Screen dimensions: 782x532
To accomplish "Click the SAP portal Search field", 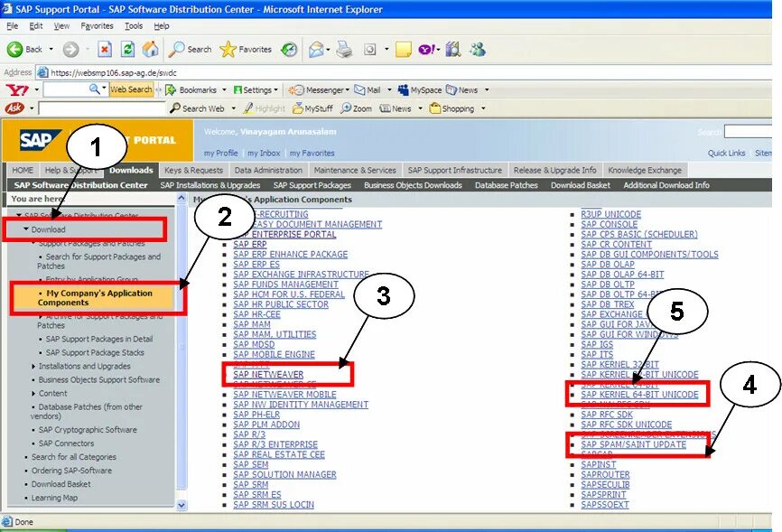I will pos(748,132).
